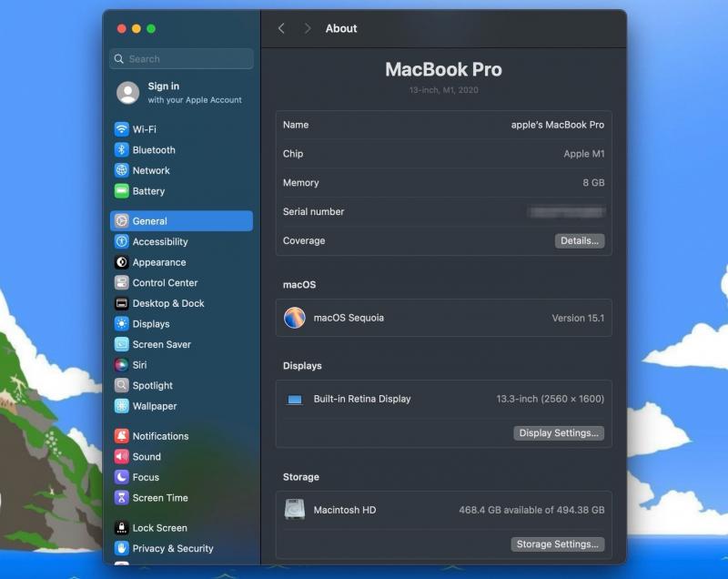This screenshot has width=728, height=579.
Task: Click the "macOS Sequoia" name text
Action: (x=349, y=318)
